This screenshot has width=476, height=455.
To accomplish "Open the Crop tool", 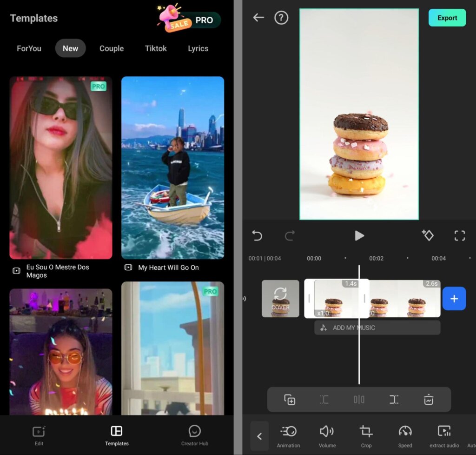I will coord(366,436).
